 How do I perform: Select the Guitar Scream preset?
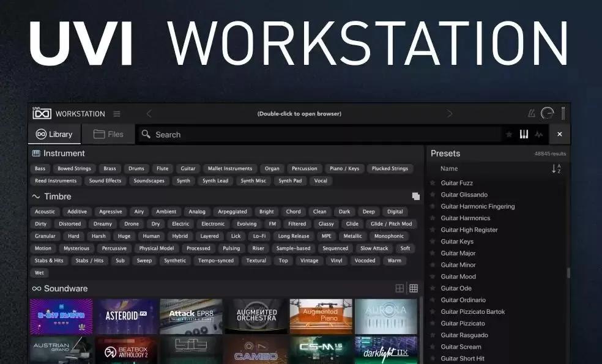461,347
